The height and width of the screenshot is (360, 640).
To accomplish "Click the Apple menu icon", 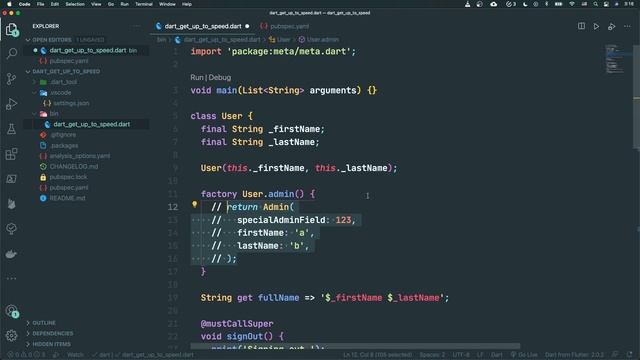I will (9, 4).
